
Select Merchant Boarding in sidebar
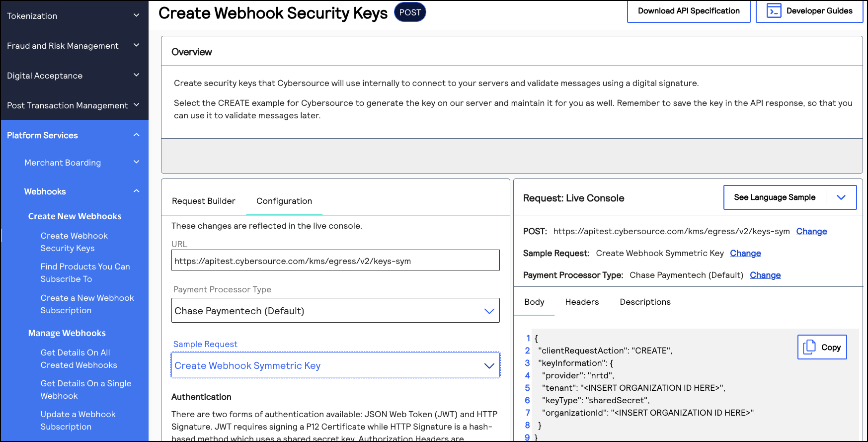click(x=63, y=163)
